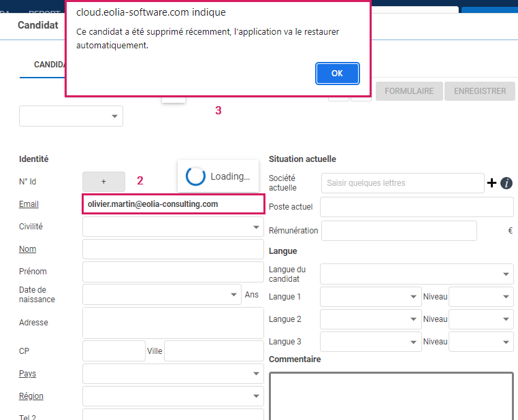Click the black plus icon beside Société actuelle
The width and height of the screenshot is (518, 420).
pos(492,182)
